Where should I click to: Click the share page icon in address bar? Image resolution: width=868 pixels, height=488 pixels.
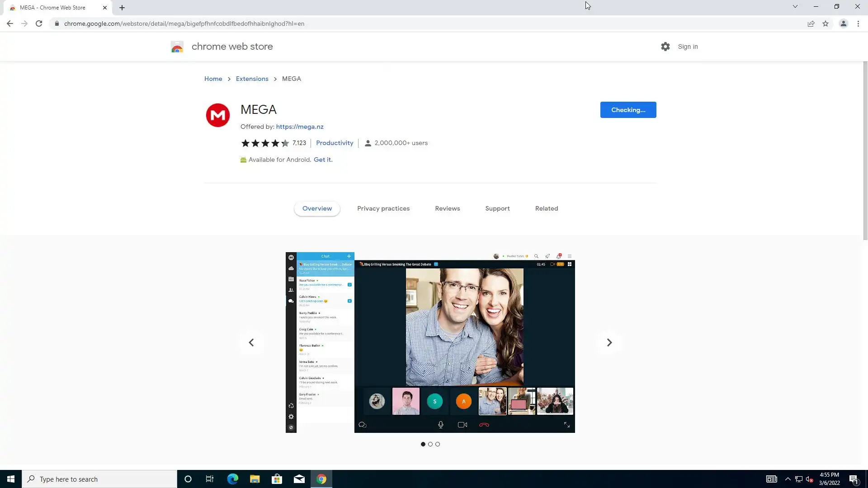click(811, 23)
